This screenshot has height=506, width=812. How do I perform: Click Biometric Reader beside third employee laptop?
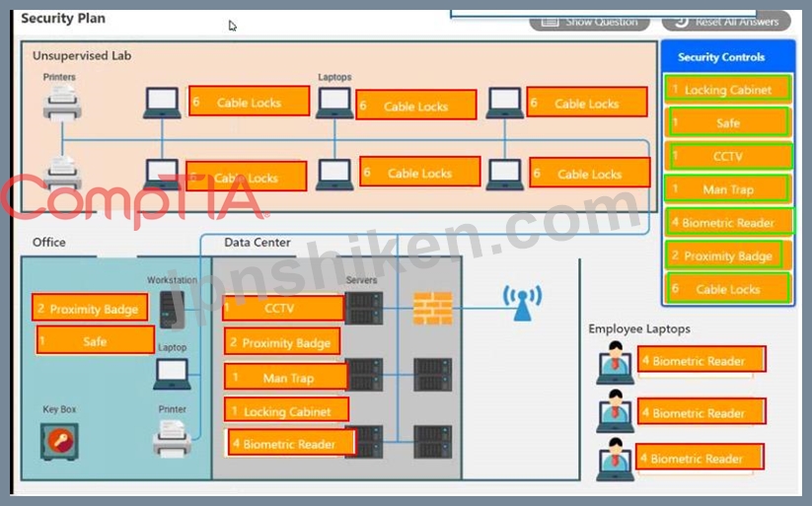click(x=700, y=458)
